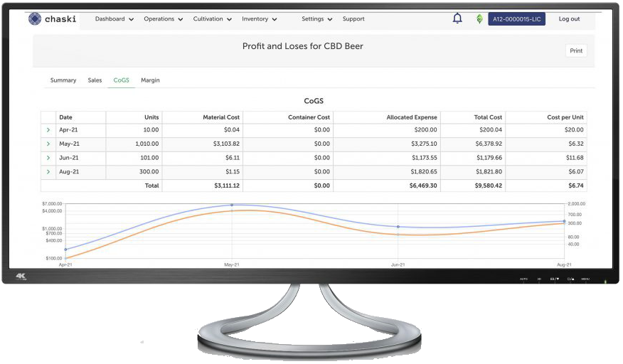Expand the Apr-21 row chevron
The width and height of the screenshot is (623, 364).
click(x=48, y=130)
